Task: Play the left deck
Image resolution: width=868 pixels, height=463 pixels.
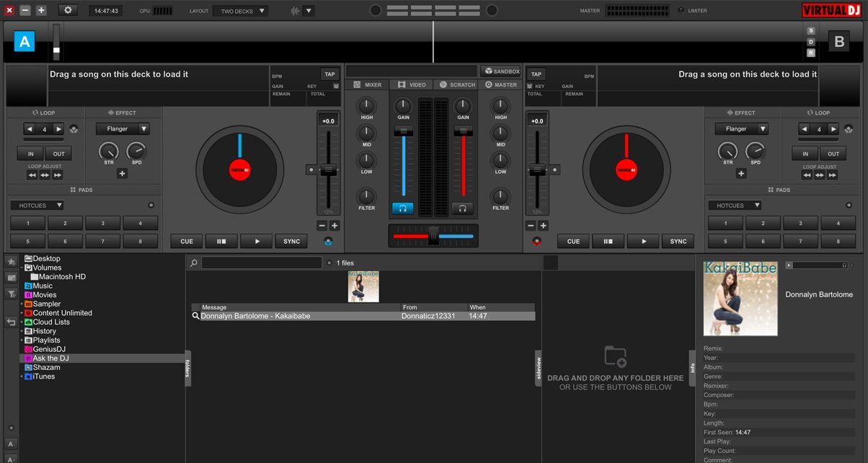Action: (257, 242)
